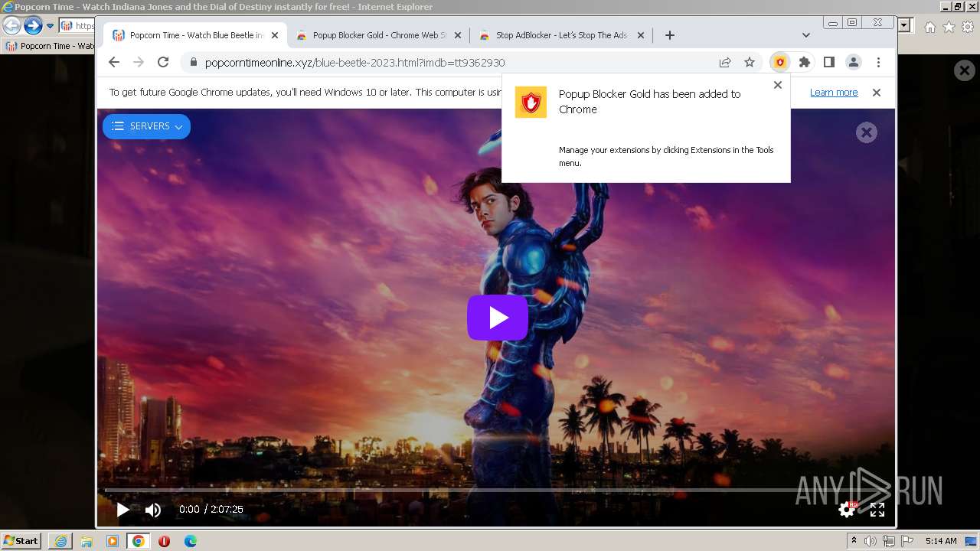Reload the Popcorn Time page
The width and height of the screenshot is (980, 551).
pyautogui.click(x=163, y=63)
